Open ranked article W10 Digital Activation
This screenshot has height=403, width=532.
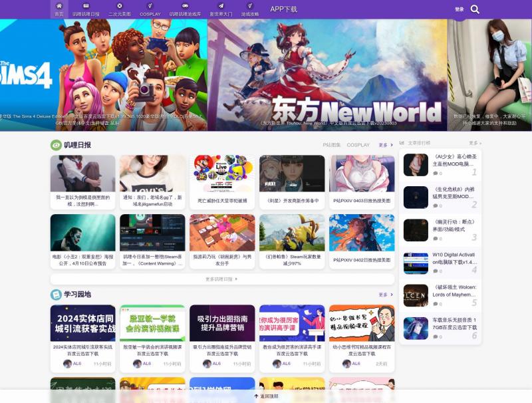[454, 258]
